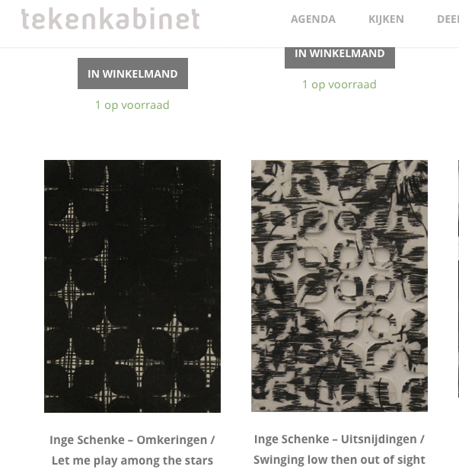The width and height of the screenshot is (459, 476).
Task: Open the AGENDA menu item
Action: [313, 19]
